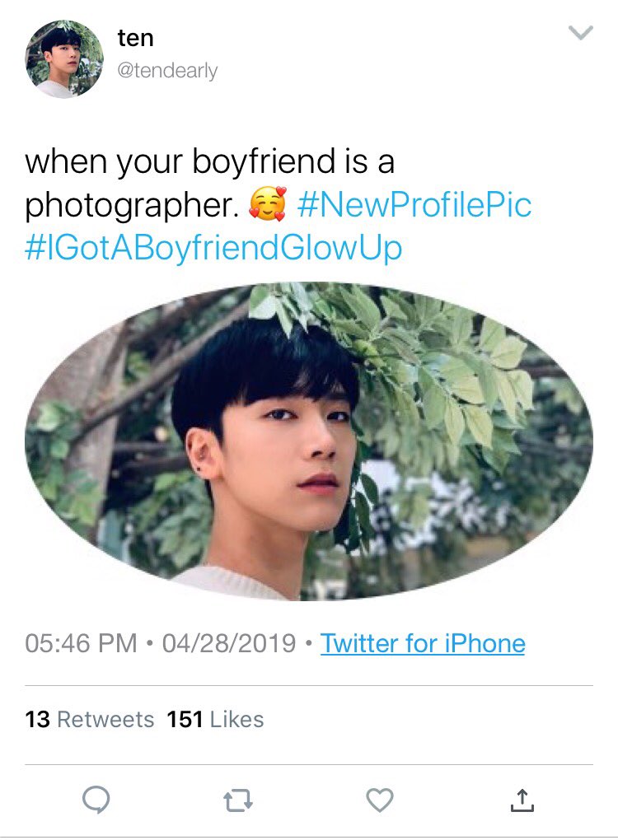This screenshot has height=840, width=618.
Task: Click the word 'photographer.' in the tweet
Action: 132,206
